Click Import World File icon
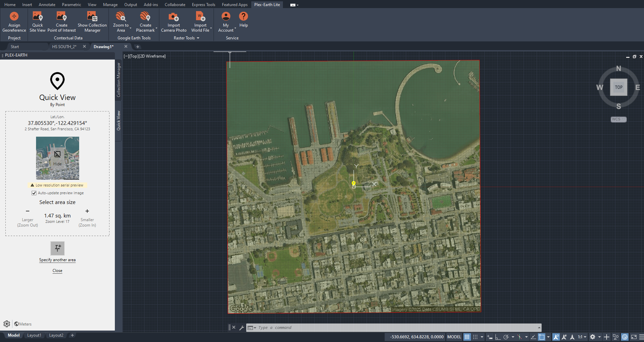The height and width of the screenshot is (342, 644). (x=200, y=16)
